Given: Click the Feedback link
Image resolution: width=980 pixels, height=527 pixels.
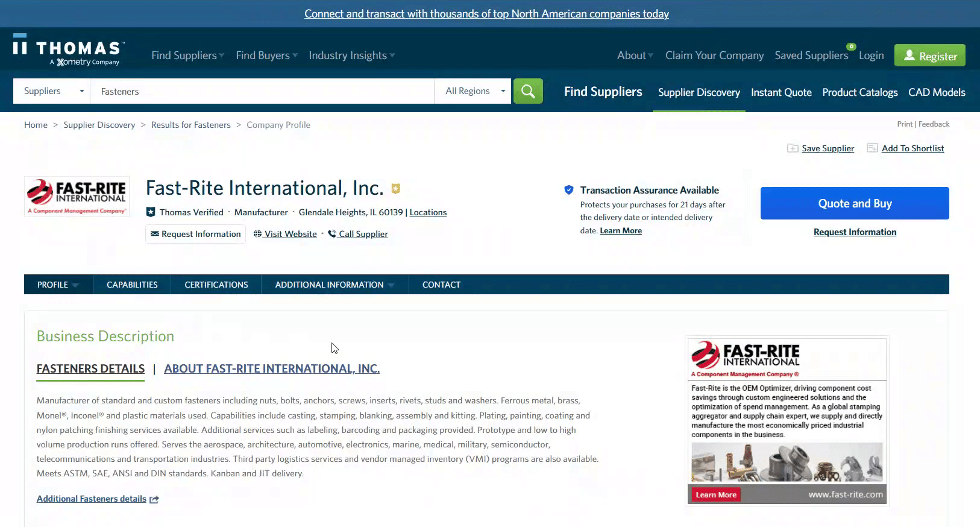Looking at the screenshot, I should pyautogui.click(x=934, y=124).
